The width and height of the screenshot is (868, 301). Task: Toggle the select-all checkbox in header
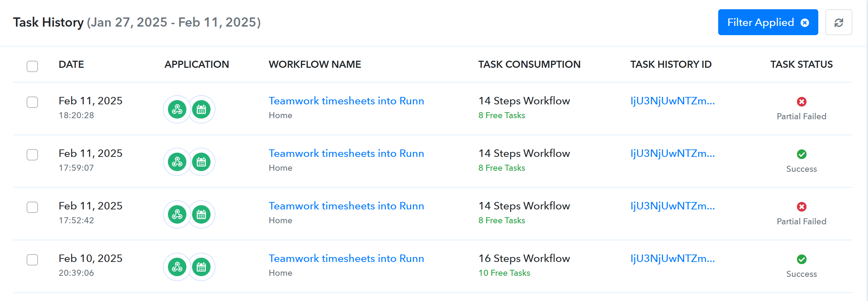32,66
